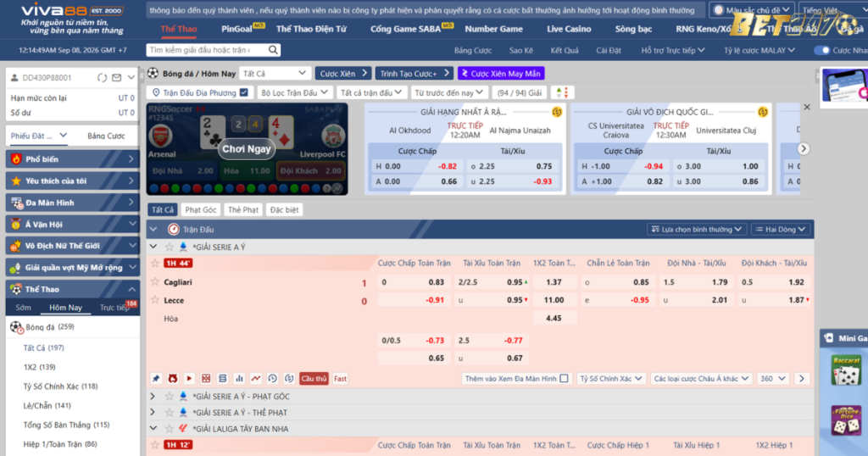This screenshot has width=868, height=456.
Task: Click the Cược Xiên button
Action: tap(343, 73)
